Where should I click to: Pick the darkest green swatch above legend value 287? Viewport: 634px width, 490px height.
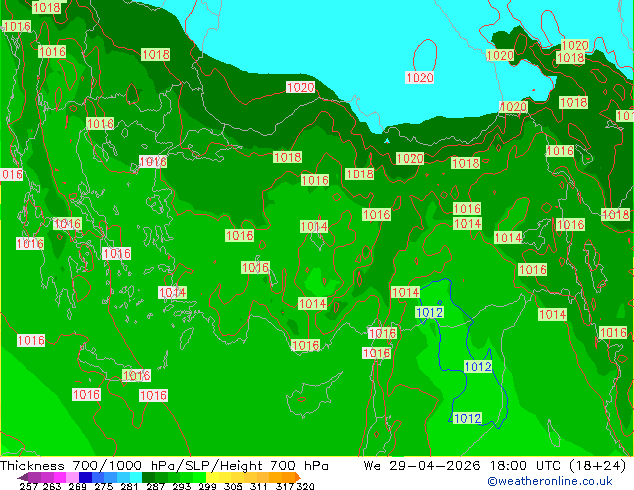click(x=148, y=477)
